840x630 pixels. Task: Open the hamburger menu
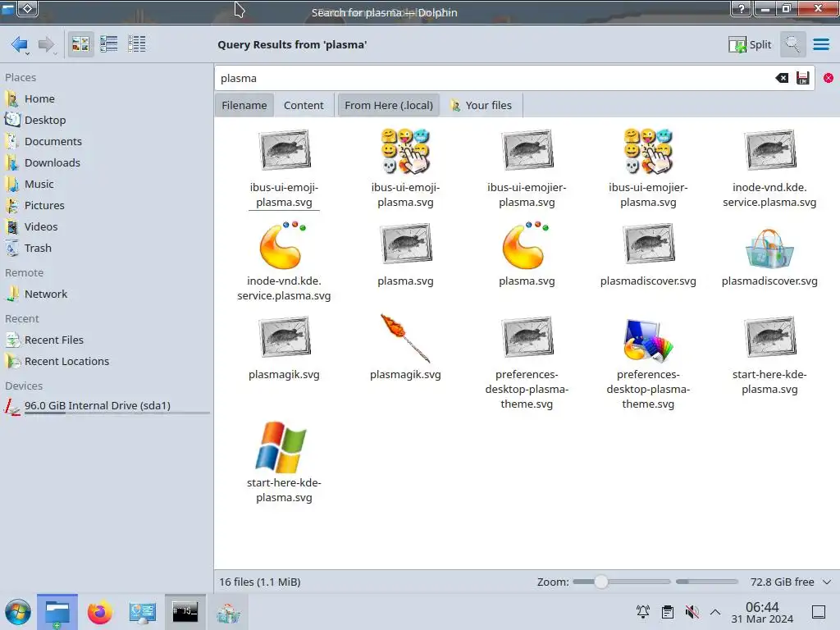[x=820, y=44]
